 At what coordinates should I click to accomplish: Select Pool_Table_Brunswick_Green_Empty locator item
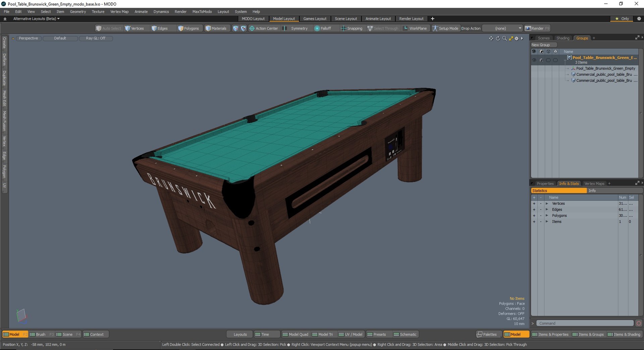coord(605,68)
